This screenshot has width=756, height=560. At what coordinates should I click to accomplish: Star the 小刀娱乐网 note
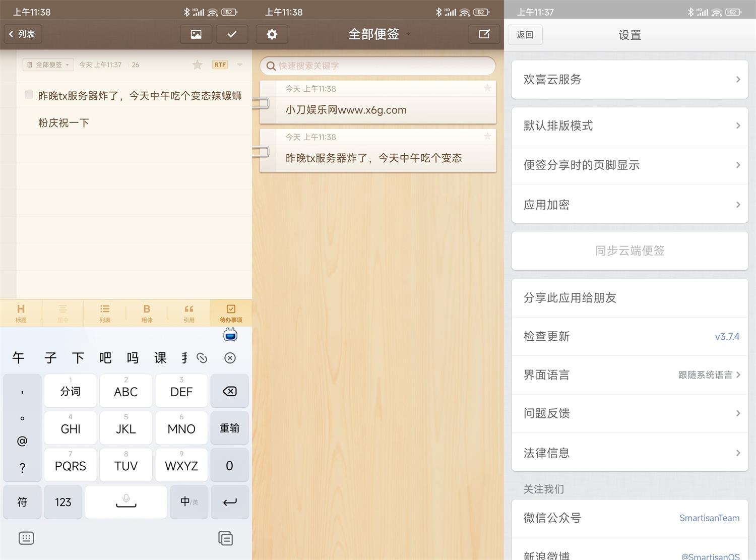pyautogui.click(x=487, y=88)
